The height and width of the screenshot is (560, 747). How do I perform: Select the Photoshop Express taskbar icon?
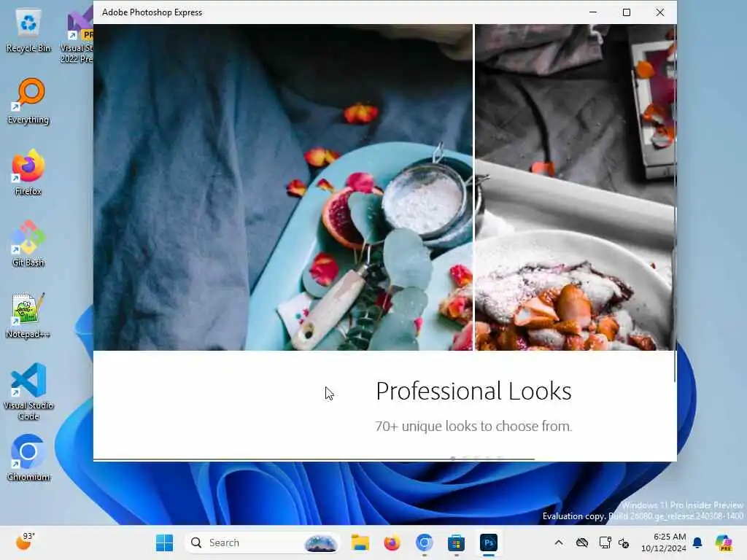coord(488,542)
